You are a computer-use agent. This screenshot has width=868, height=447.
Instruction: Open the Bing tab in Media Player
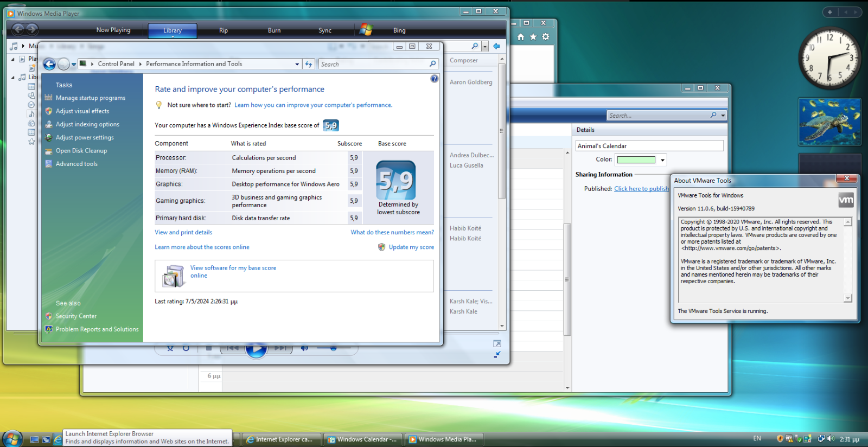pos(399,31)
